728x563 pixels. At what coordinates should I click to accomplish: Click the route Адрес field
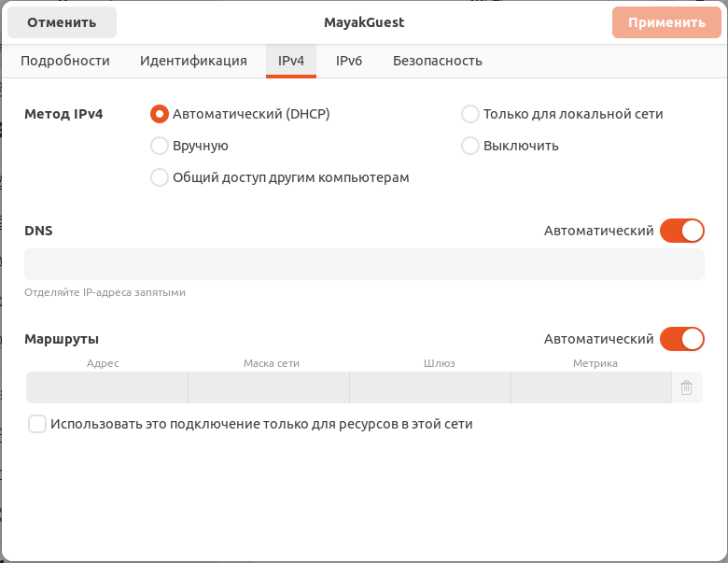[106, 387]
